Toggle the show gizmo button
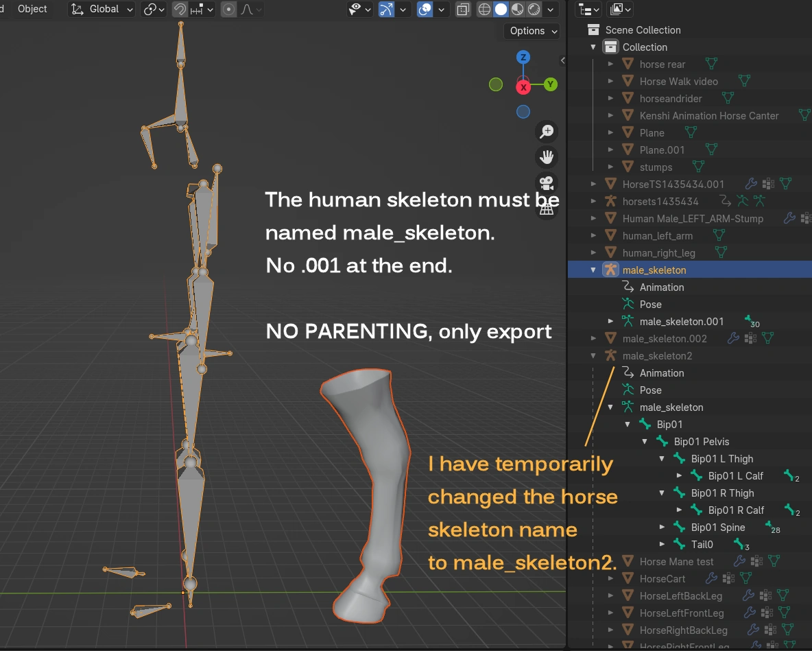Viewport: 812px width, 651px height. click(386, 10)
